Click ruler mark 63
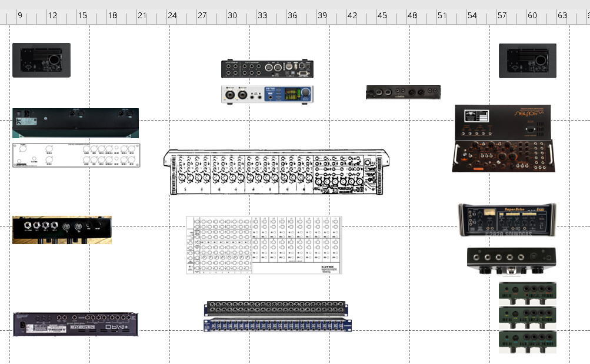Screen dimensions: 590x364 [x=562, y=15]
